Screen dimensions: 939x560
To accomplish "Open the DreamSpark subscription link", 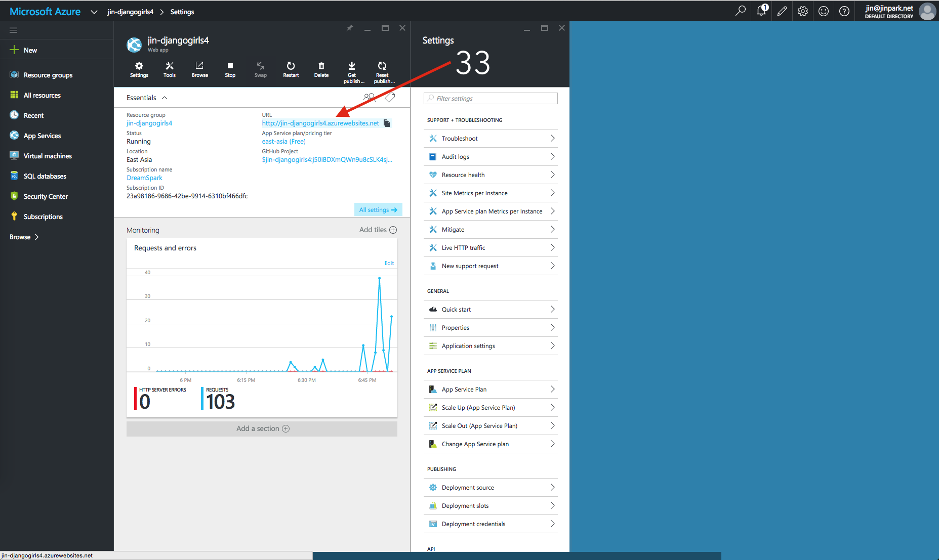I will tap(144, 178).
